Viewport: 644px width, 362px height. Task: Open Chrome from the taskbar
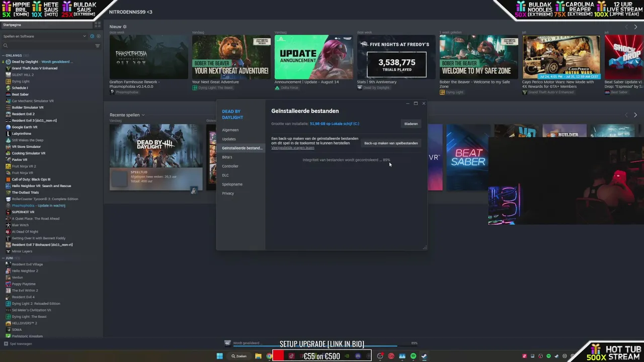(269, 356)
